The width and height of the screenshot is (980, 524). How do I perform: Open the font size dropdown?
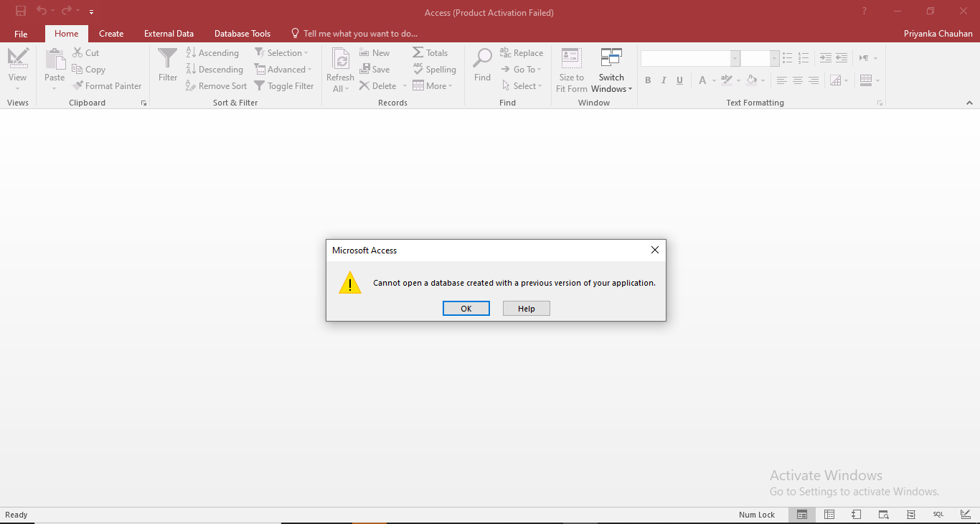[774, 59]
